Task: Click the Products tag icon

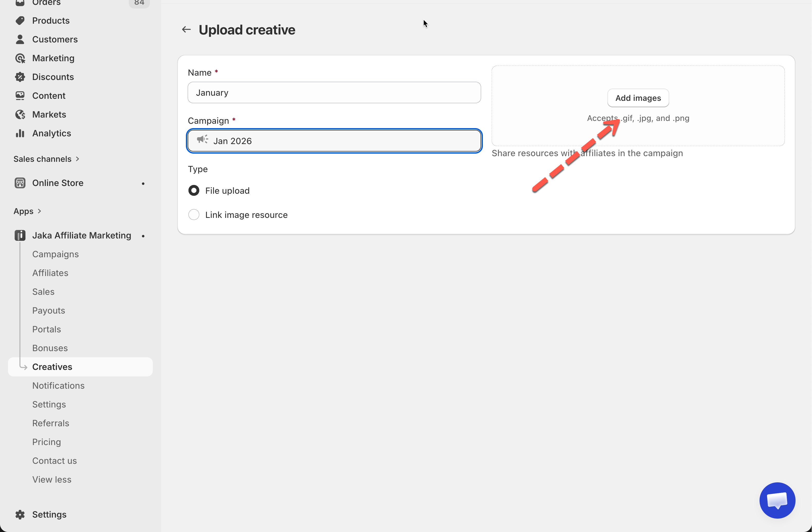Action: (x=20, y=21)
